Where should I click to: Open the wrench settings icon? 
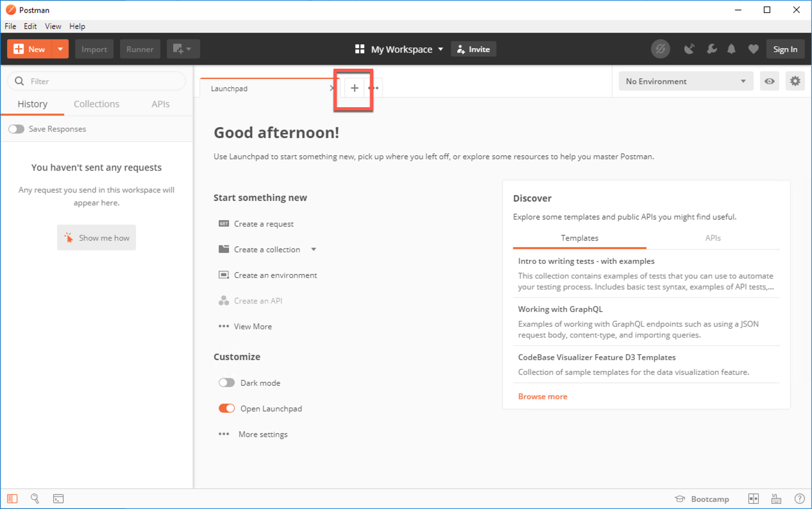pyautogui.click(x=711, y=49)
